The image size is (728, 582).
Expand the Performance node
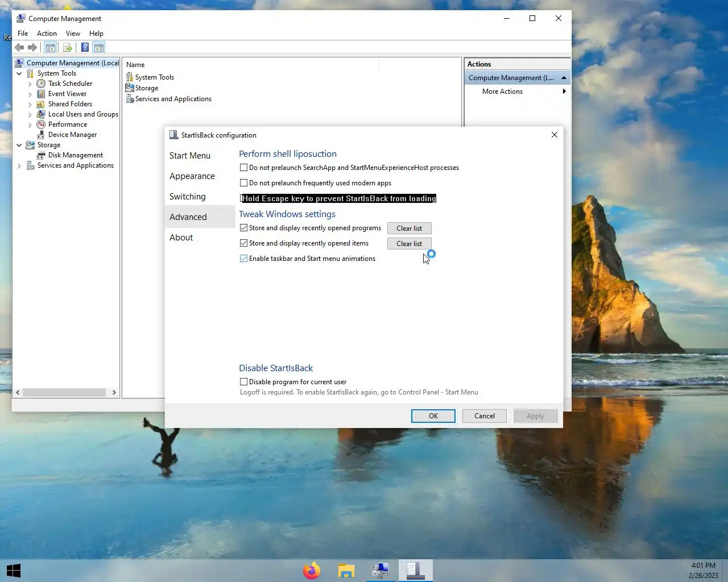click(x=30, y=124)
